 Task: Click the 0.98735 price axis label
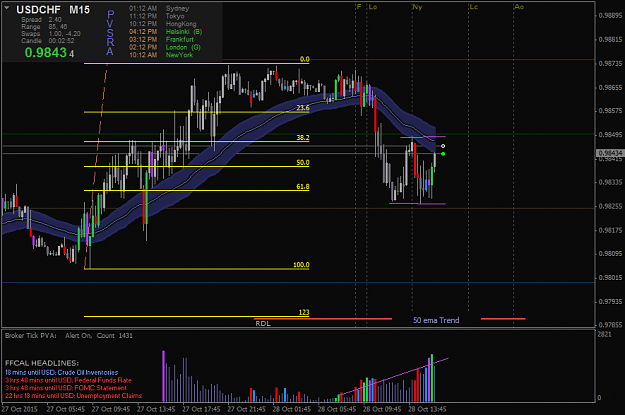tap(611, 64)
